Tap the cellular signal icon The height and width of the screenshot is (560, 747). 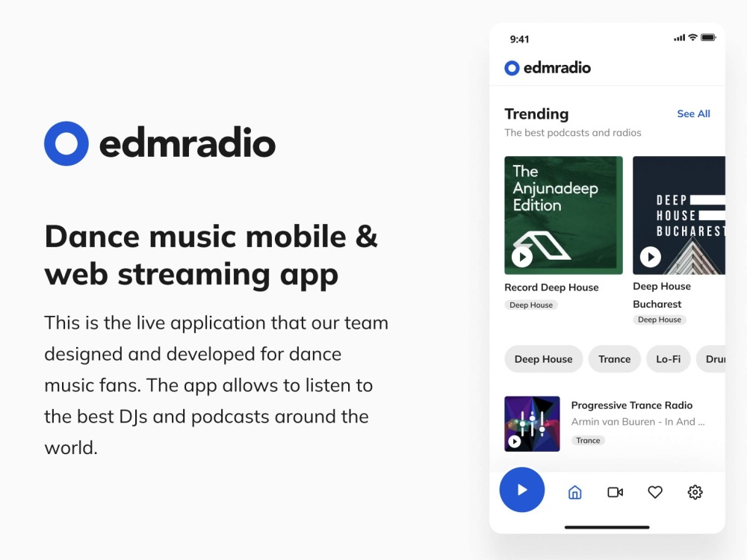point(679,37)
